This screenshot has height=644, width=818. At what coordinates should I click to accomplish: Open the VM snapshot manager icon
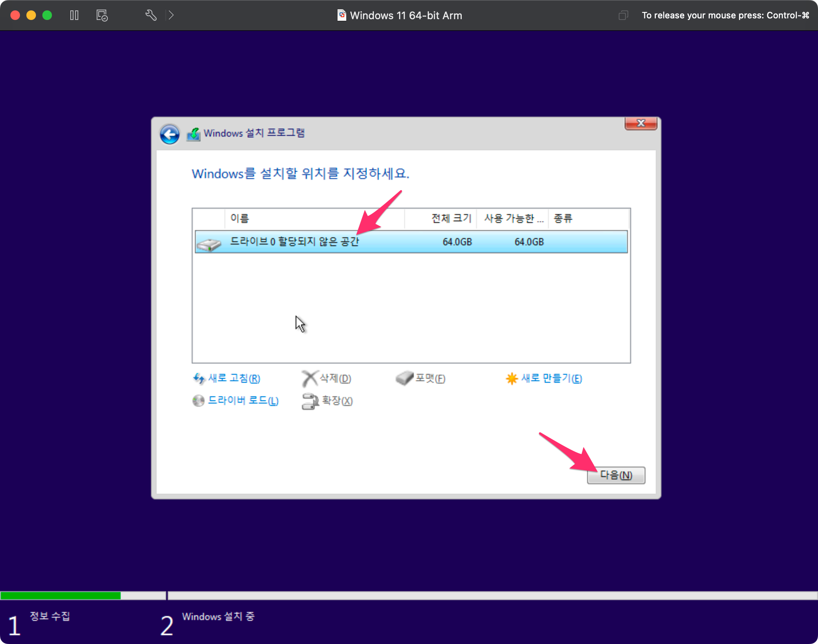(x=102, y=16)
